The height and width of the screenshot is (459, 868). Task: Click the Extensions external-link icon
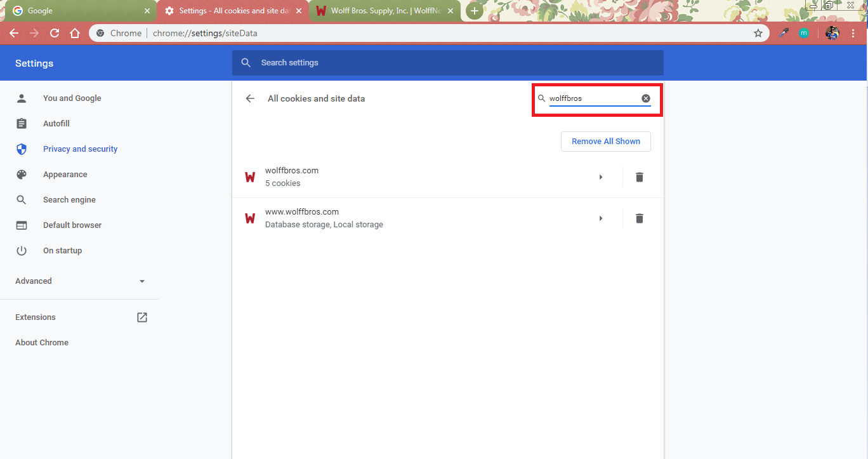tap(142, 317)
